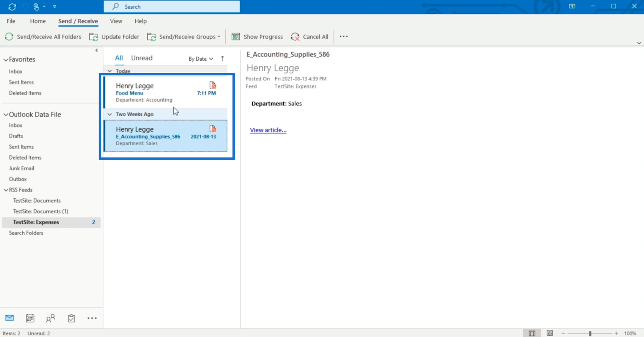
Task: Open the Outbox folder
Action: point(18,179)
